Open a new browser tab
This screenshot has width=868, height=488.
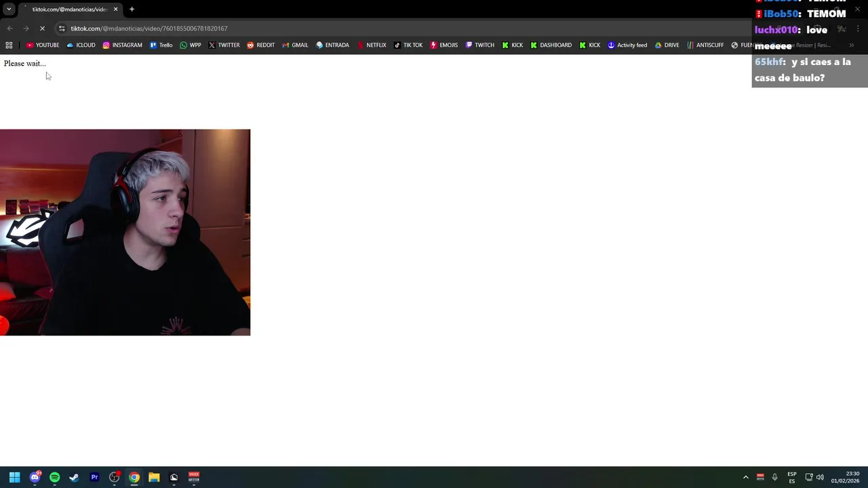click(132, 9)
